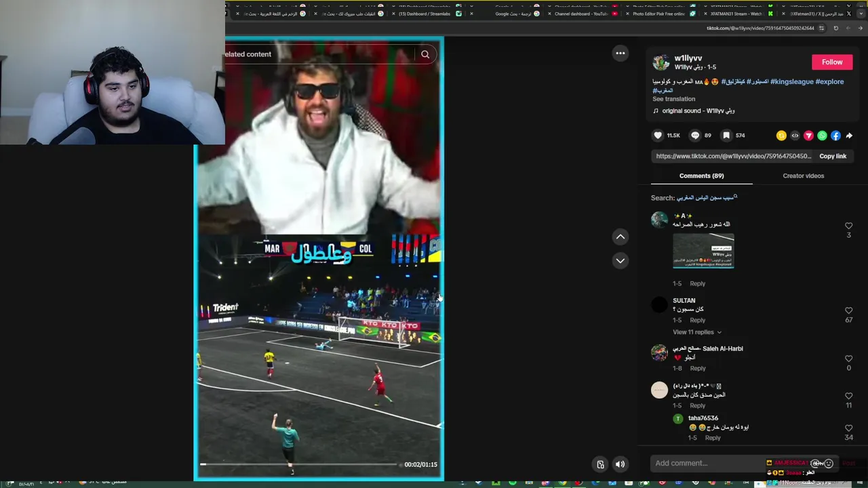This screenshot has width=868, height=488.
Task: Share the video to Facebook
Action: [835, 136]
